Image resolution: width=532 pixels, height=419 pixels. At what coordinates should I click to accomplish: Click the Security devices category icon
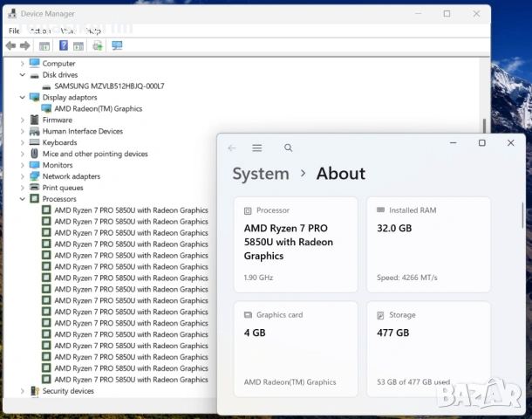point(34,391)
